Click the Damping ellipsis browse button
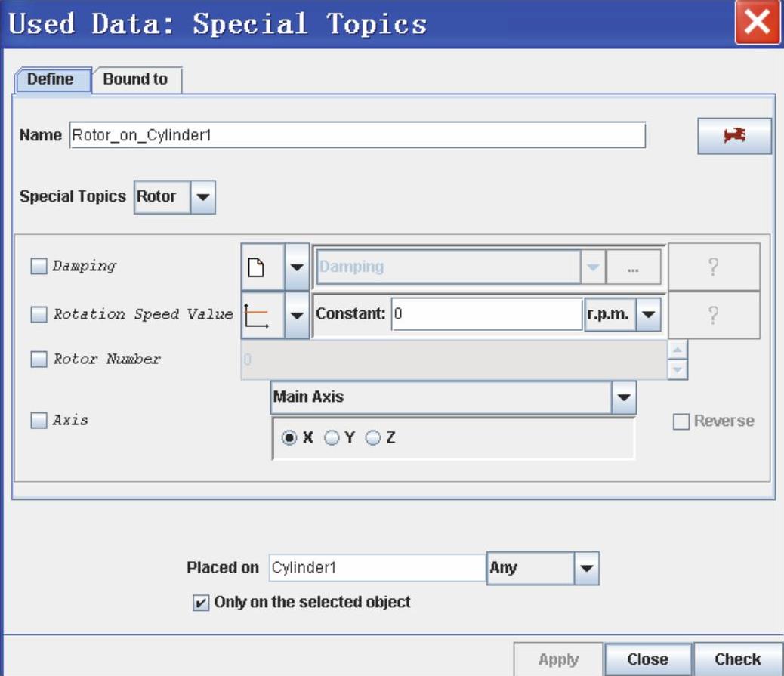Image resolution: width=784 pixels, height=676 pixels. pyautogui.click(x=633, y=267)
